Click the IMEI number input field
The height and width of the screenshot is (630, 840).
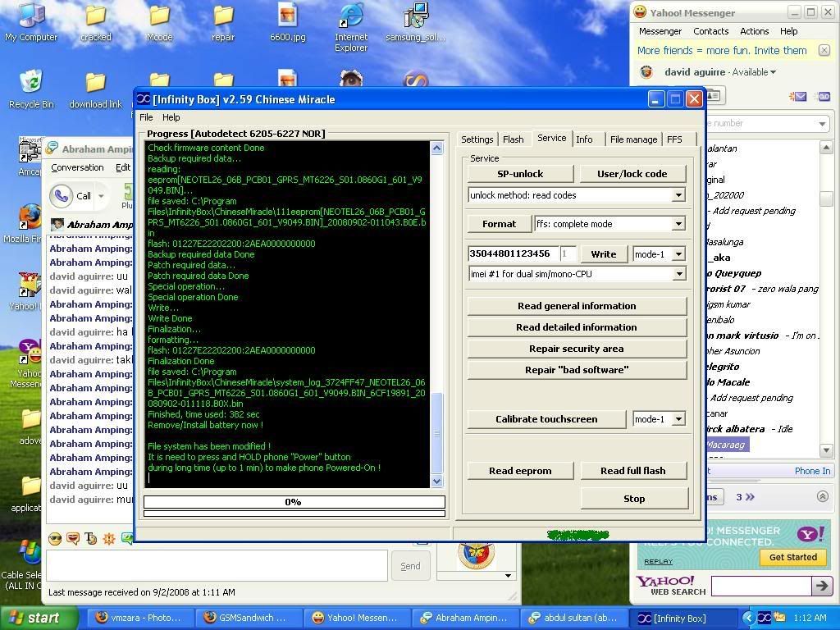tap(514, 254)
